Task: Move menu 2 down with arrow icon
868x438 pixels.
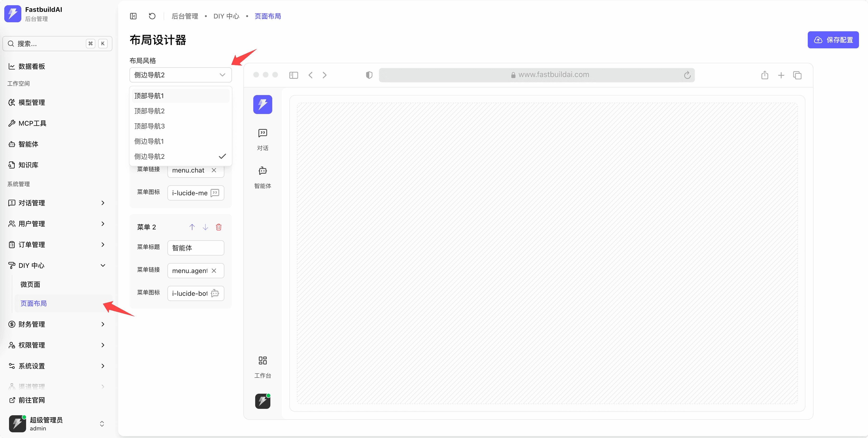Action: [205, 227]
